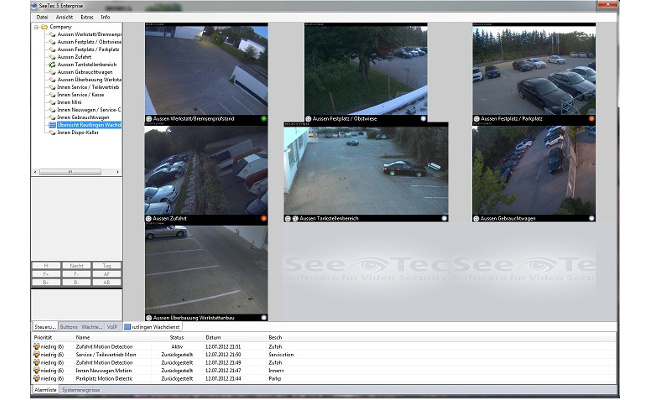The height and width of the screenshot is (400, 650).
Task: Open the Info menu
Action: (105, 17)
